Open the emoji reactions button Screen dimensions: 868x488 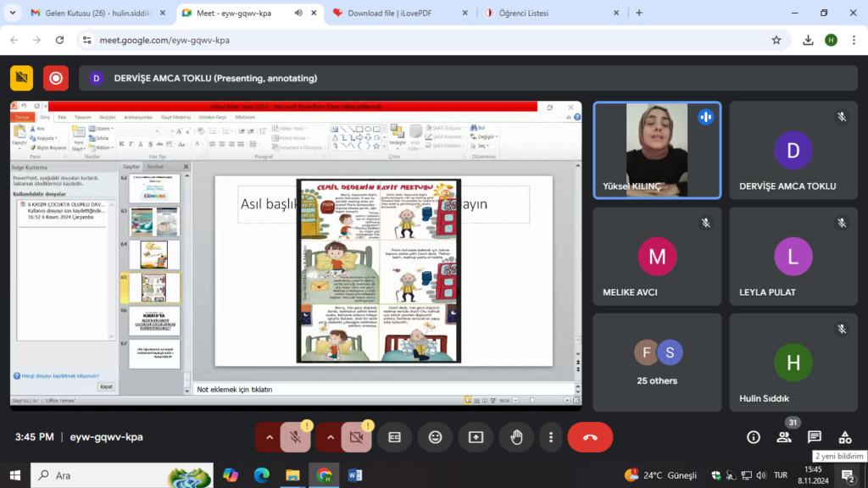click(435, 437)
